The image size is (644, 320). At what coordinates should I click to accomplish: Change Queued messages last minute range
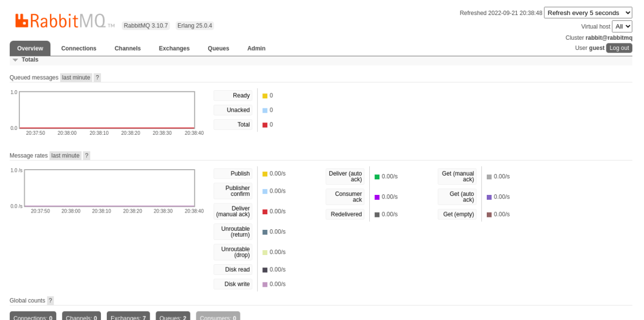click(76, 77)
